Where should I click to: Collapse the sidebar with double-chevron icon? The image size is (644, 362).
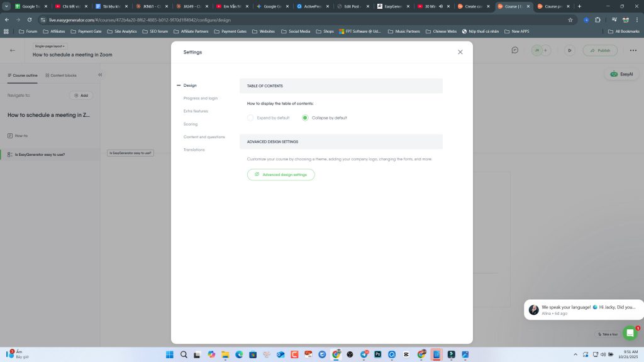[100, 75]
